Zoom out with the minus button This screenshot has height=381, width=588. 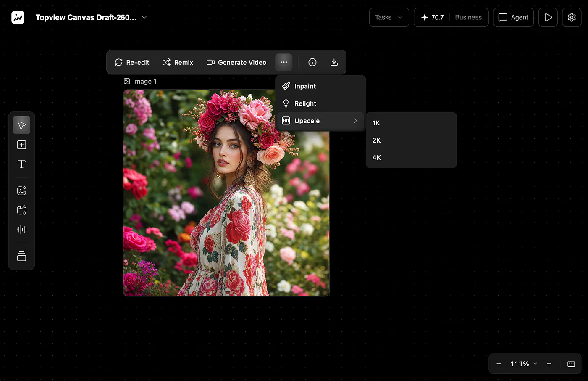coord(499,364)
